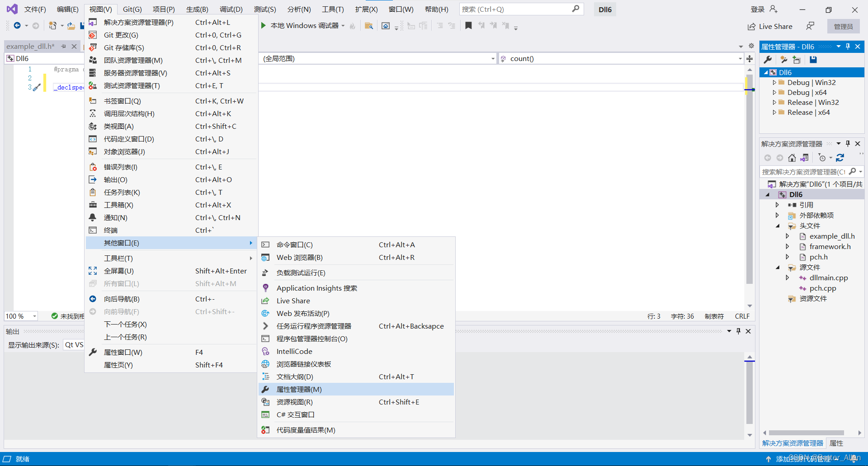The width and height of the screenshot is (868, 466).
Task: Expand the Release | x64 configuration node
Action: [775, 112]
